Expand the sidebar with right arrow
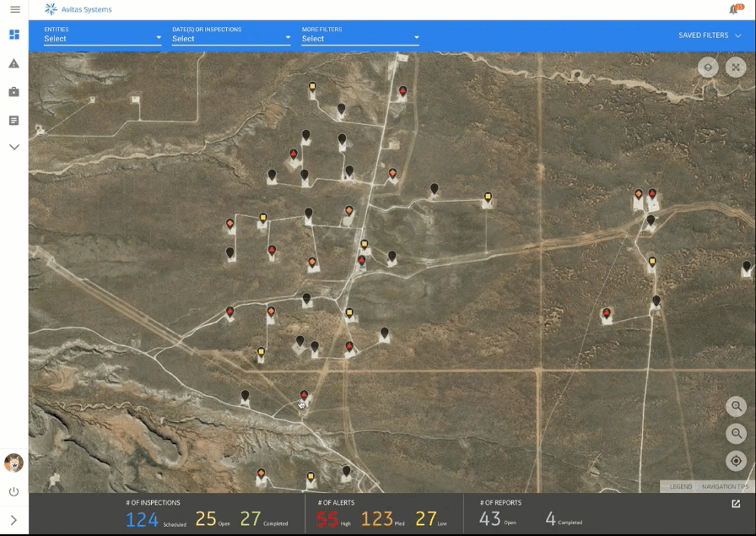The image size is (756, 536). [13, 520]
